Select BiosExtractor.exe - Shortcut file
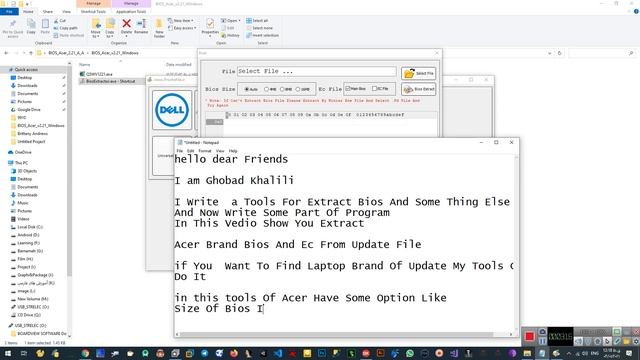Screen dimensions: 640x360 (107, 81)
